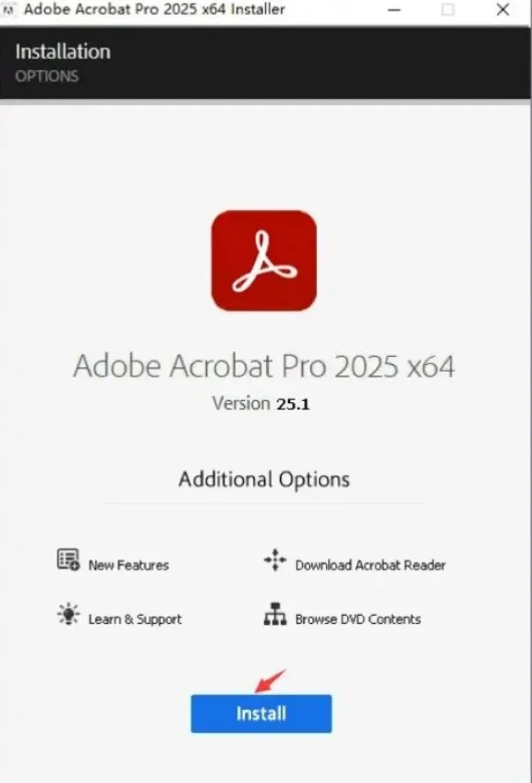Click the New Features list icon
Viewport: 532px width, 783px height.
68,560
